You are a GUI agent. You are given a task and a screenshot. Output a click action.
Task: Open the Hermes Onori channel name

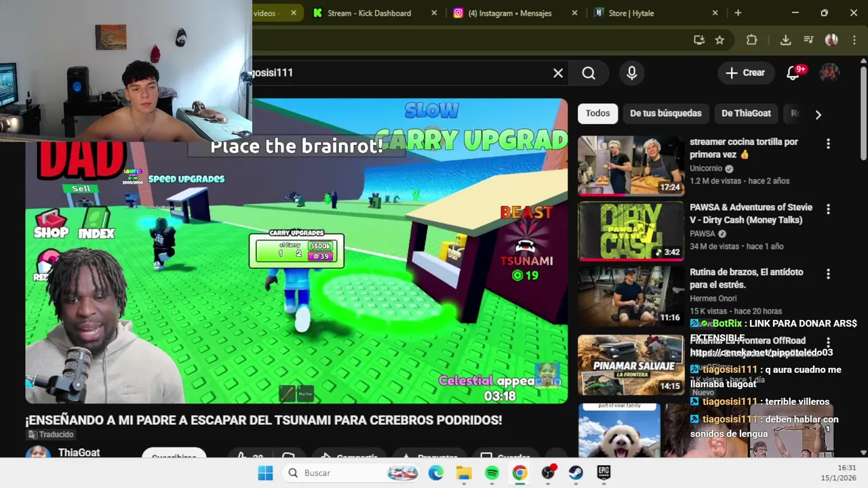coord(713,298)
